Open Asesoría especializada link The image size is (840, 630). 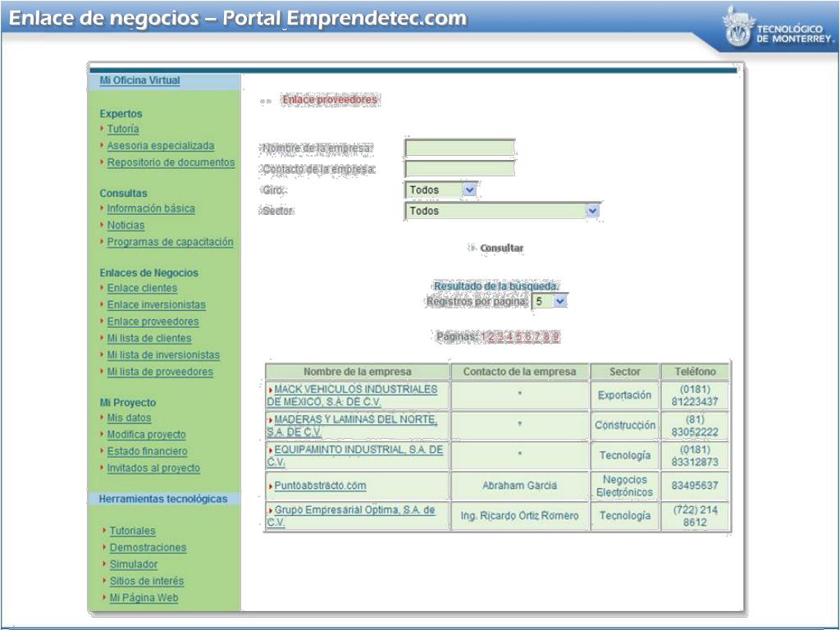pyautogui.click(x=160, y=146)
